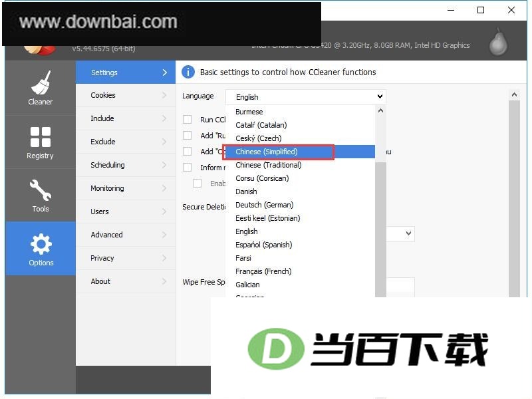The height and width of the screenshot is (399, 532).
Task: Open the Exclude options page
Action: pos(126,142)
